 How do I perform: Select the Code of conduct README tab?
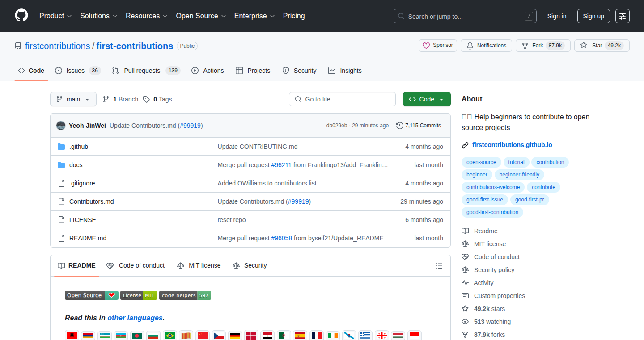pos(136,266)
